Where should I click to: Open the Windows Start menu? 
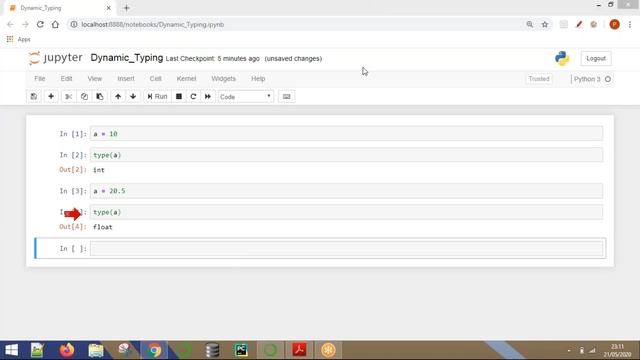point(11,350)
